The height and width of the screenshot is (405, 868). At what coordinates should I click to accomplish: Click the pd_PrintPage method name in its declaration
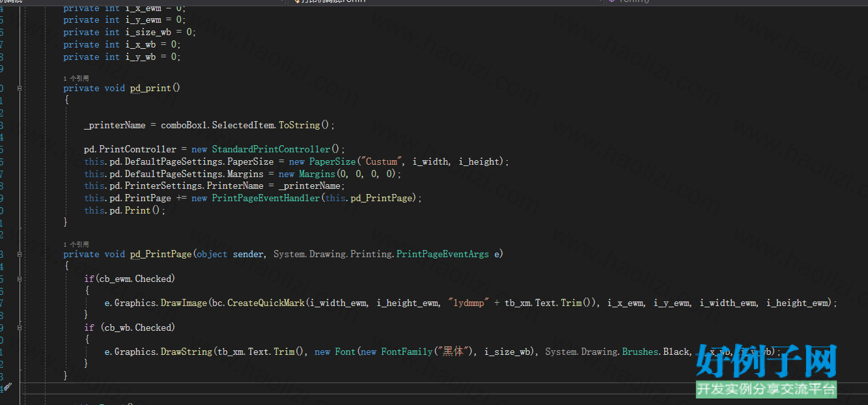click(x=161, y=254)
